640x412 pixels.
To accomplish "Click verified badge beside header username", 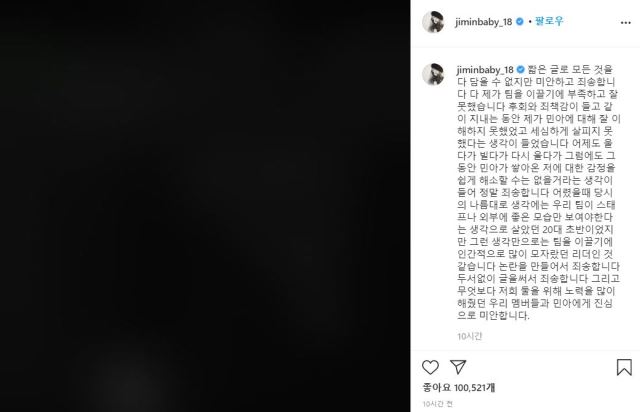I will (520, 22).
